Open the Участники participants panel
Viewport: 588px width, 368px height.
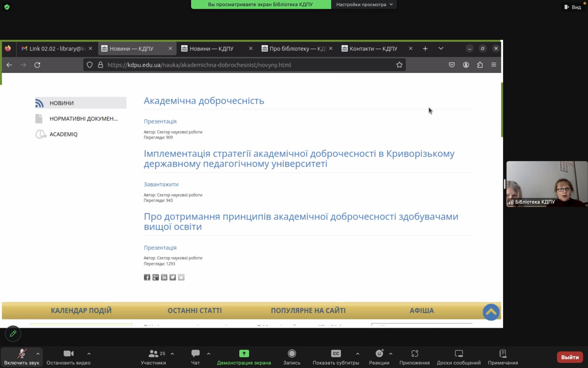pos(153,357)
